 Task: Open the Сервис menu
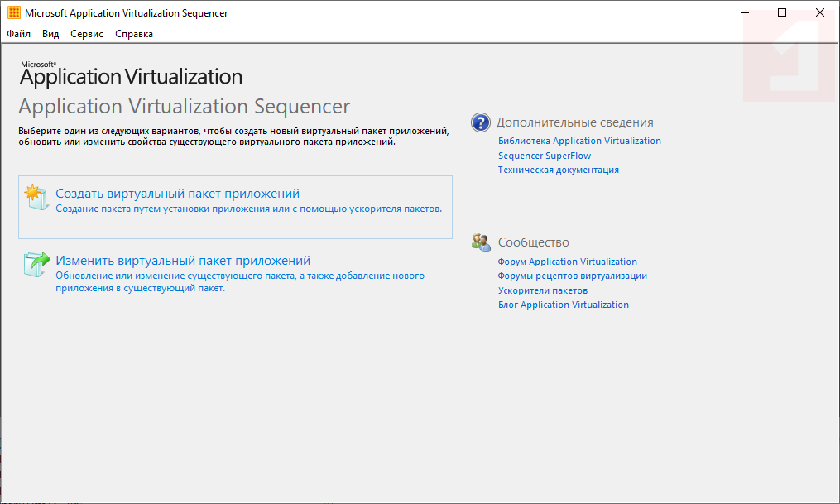[x=87, y=34]
